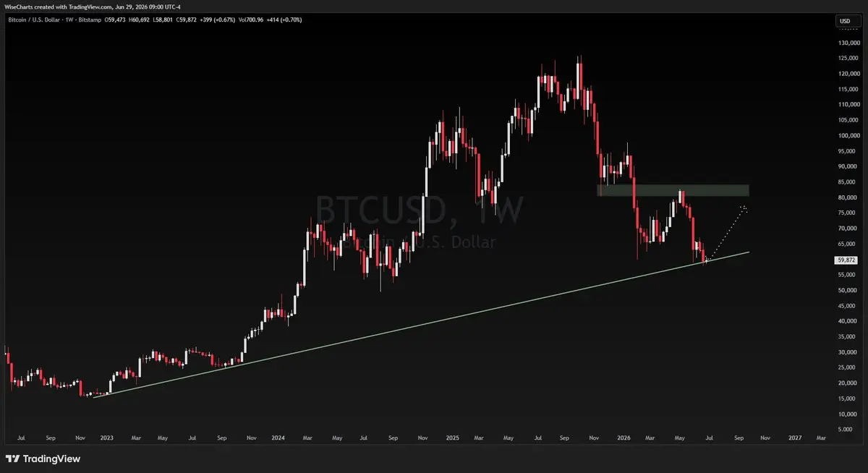Click the 2027 label on the time axis
This screenshot has width=868, height=473.
pyautogui.click(x=794, y=438)
